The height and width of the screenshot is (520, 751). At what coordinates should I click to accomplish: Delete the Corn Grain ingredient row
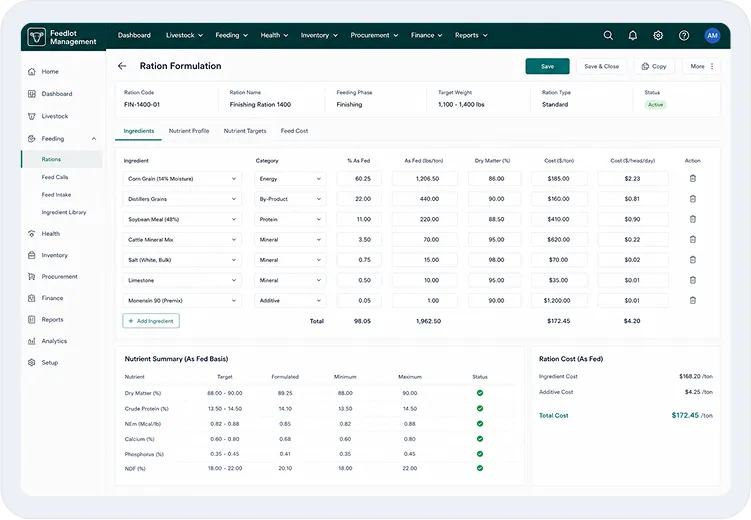pos(693,179)
